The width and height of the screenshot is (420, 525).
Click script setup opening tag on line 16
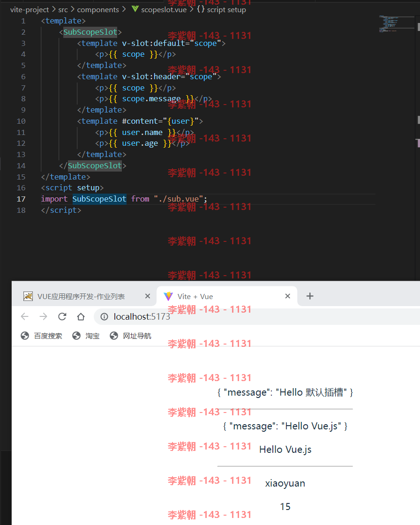(72, 188)
